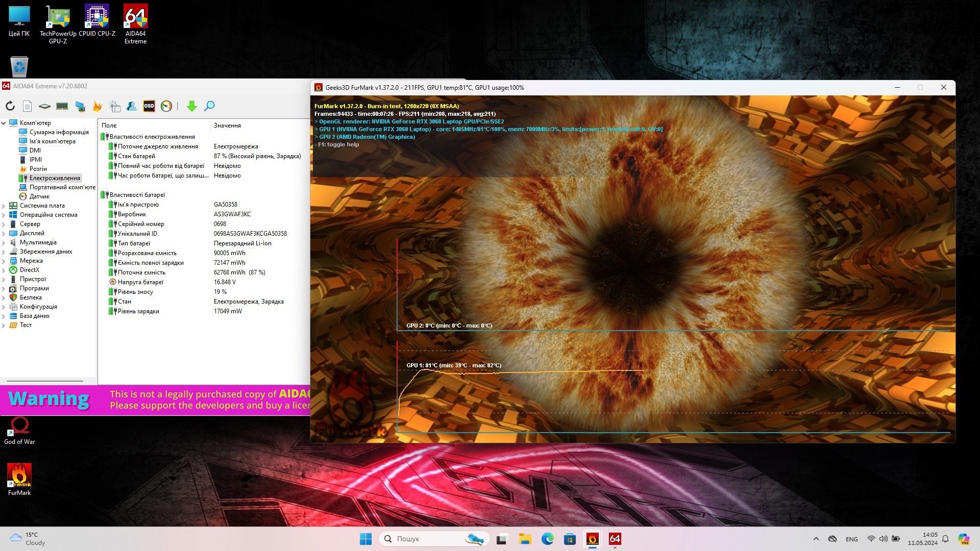Expand the Системна плата tree node

tap(4, 206)
